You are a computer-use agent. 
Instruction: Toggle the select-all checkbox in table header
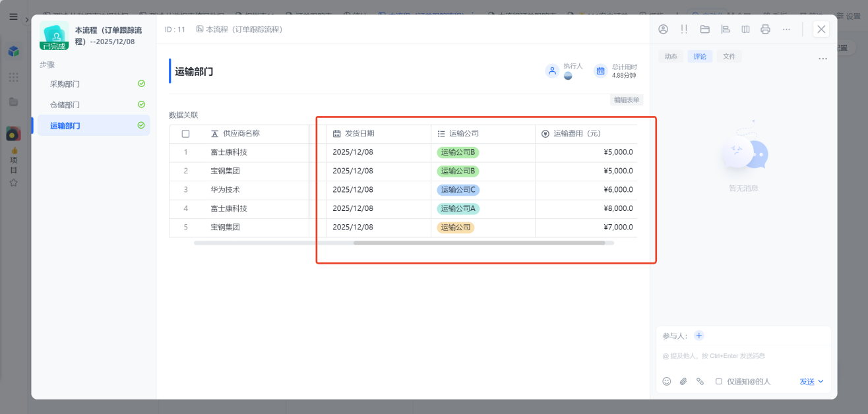[x=185, y=134]
